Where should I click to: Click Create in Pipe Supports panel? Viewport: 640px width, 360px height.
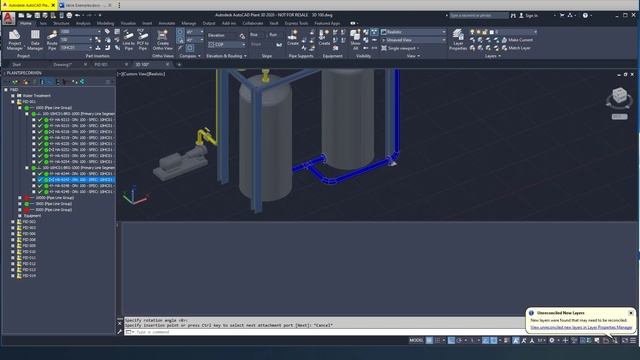tap(293, 37)
